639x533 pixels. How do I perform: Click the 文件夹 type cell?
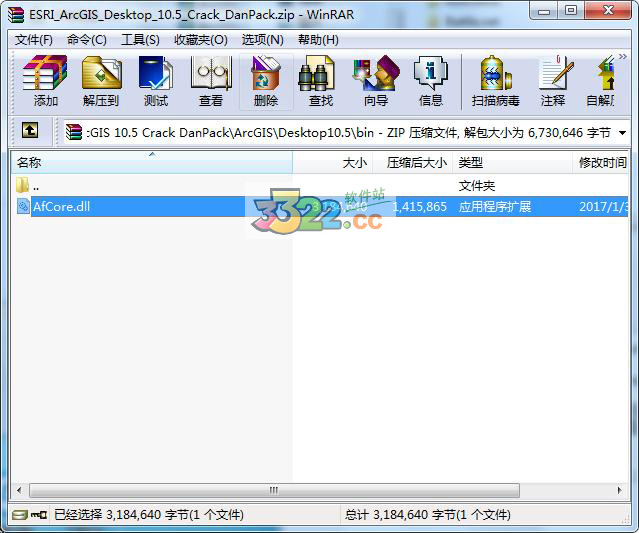(476, 186)
